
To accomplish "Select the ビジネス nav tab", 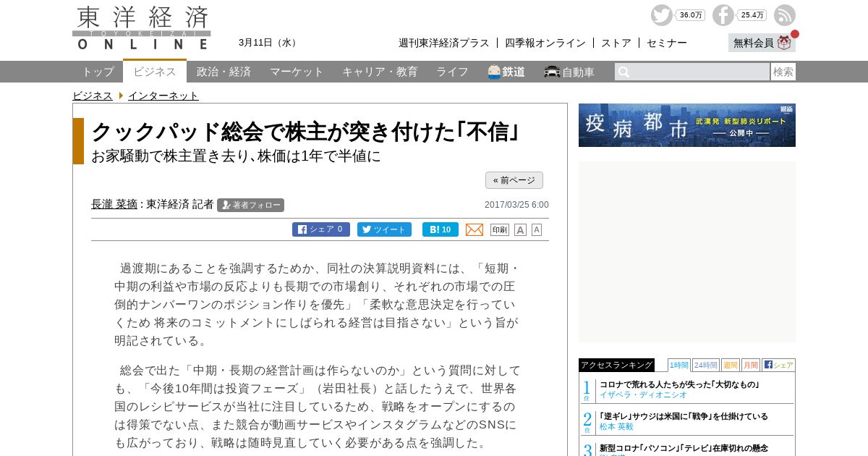I will coord(155,71).
